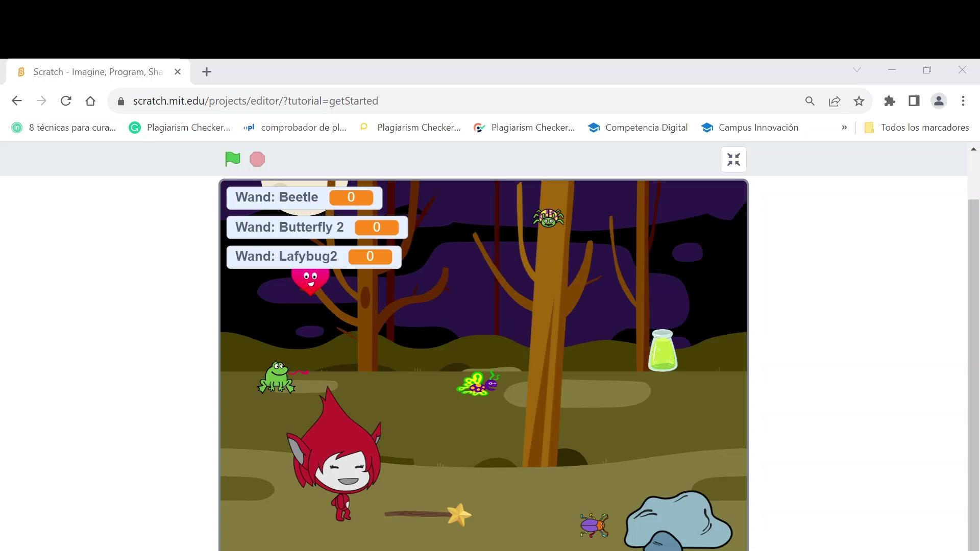Click the spider on the tree
Screen dimensions: 980x551
(x=548, y=218)
